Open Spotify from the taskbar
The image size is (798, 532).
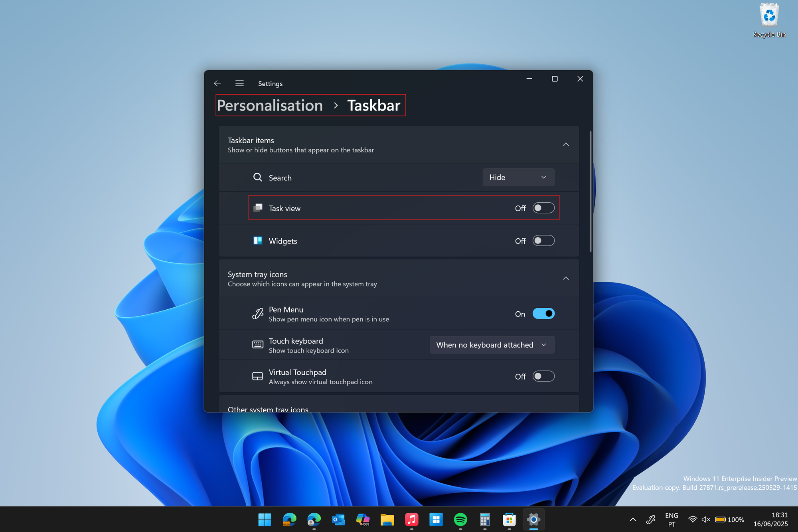[x=460, y=520]
